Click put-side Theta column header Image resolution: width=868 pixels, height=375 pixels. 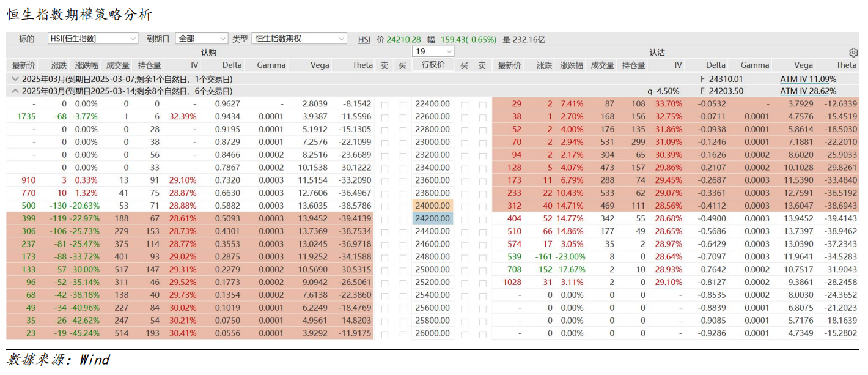point(846,65)
